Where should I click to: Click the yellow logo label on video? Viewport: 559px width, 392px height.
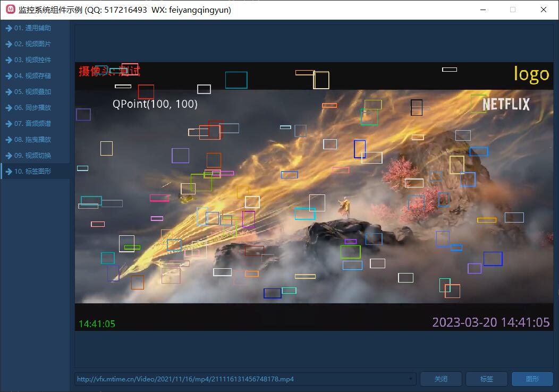pyautogui.click(x=531, y=74)
